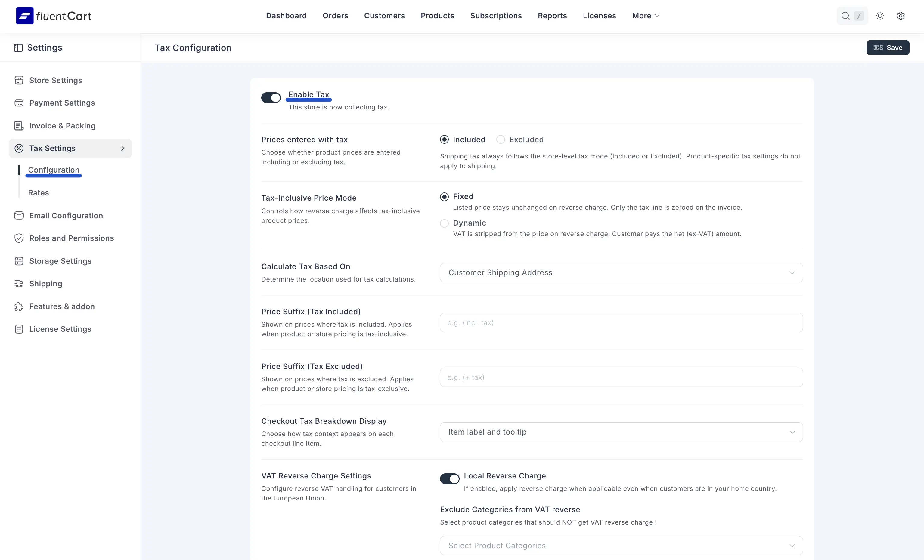Click the Store Settings icon
Image resolution: width=924 pixels, height=560 pixels.
pyautogui.click(x=19, y=80)
